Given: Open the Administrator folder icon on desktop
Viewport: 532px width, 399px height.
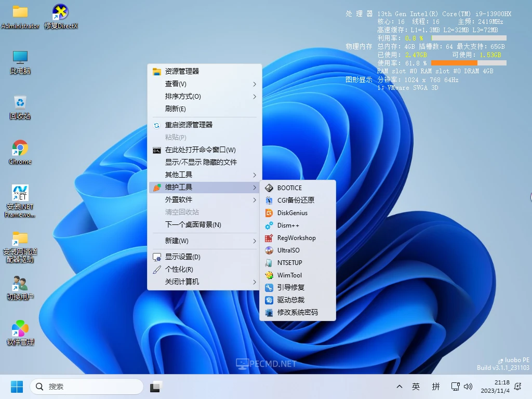Looking at the screenshot, I should click(20, 16).
